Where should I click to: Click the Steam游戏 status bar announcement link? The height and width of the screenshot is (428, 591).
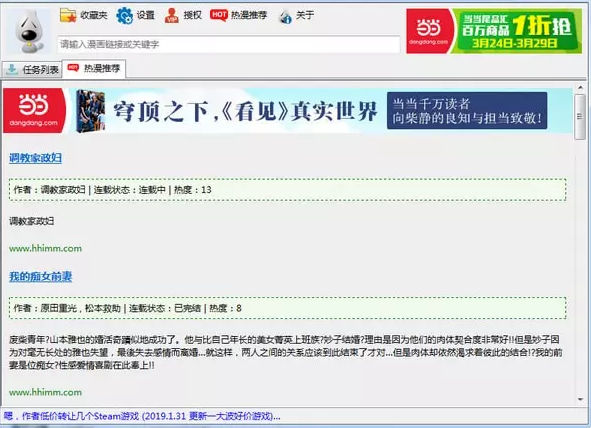(142, 416)
